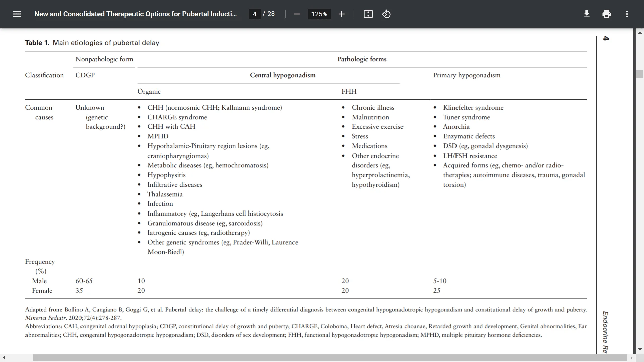The width and height of the screenshot is (644, 362).
Task: Click the male CDGP frequency '60-65'
Action: [84, 281]
